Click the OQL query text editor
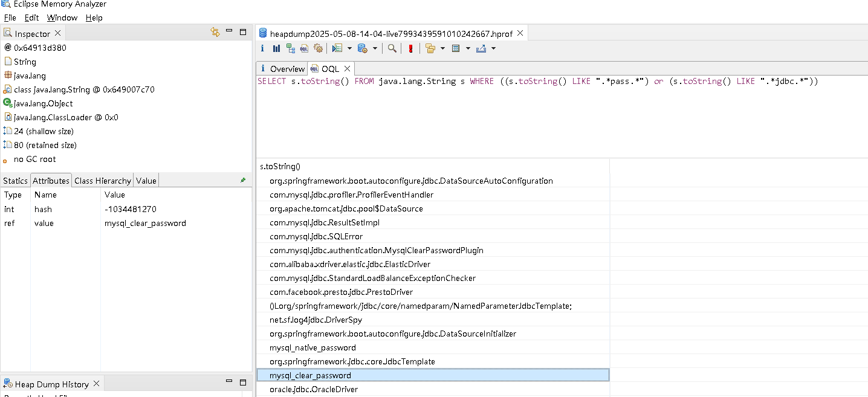 [x=562, y=118]
